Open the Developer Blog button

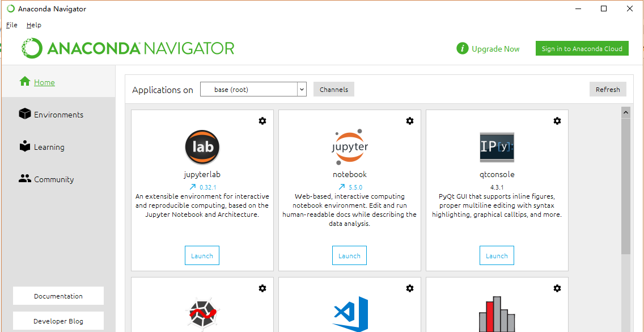coord(58,321)
